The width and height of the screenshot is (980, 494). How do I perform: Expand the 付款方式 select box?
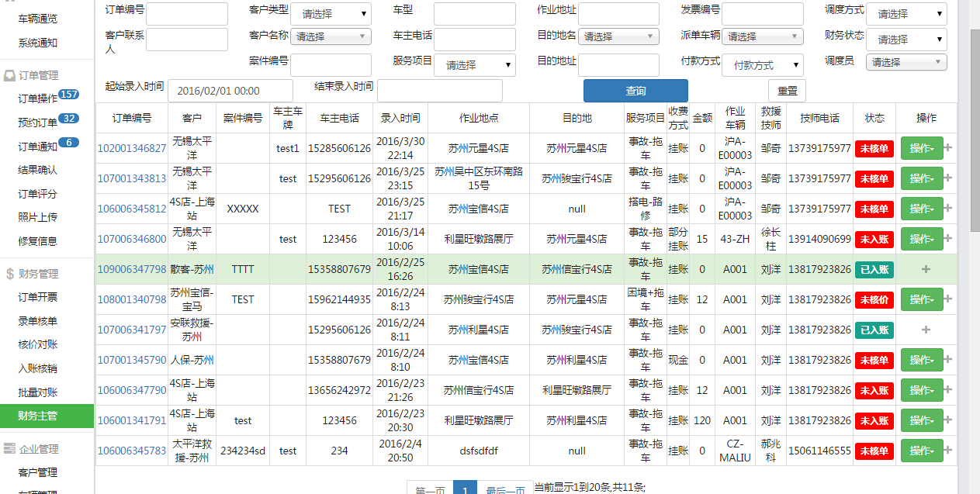pyautogui.click(x=763, y=66)
